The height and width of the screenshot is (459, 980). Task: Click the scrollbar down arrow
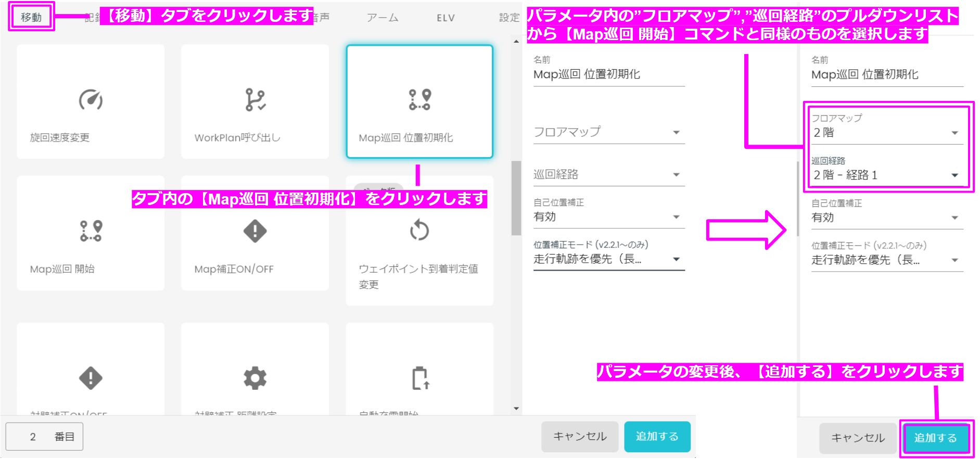coord(516,409)
